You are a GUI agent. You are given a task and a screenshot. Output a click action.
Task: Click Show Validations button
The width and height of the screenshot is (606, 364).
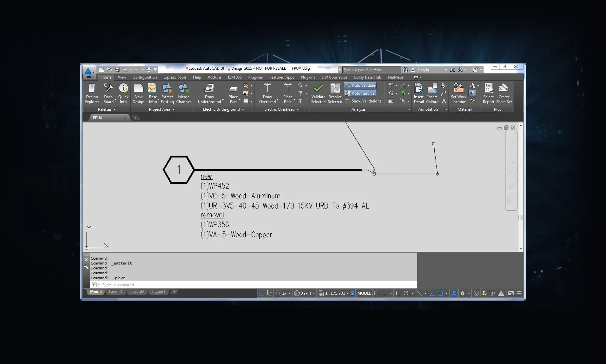click(x=363, y=101)
